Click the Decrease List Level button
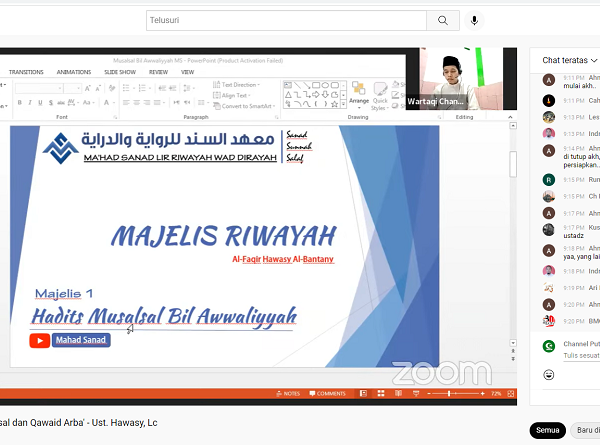Viewport: 600px width, 445px height. 162,88
